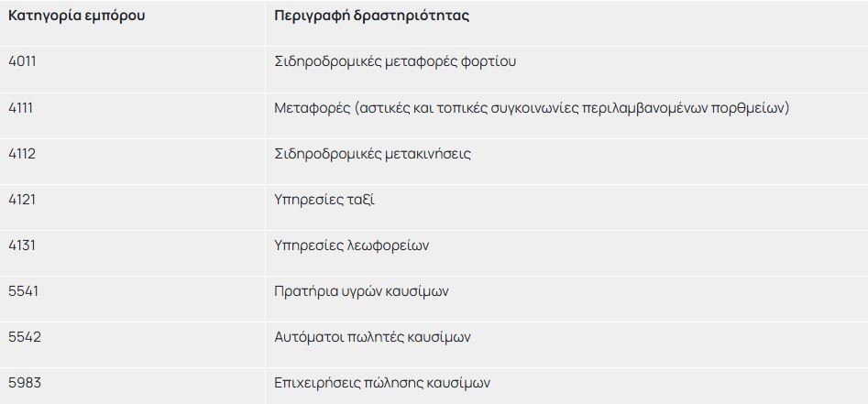Click the 'Σιδηροδρομικές μεταφορές φορτίου' description
Viewport: 868px width, 404px height.
(x=395, y=62)
